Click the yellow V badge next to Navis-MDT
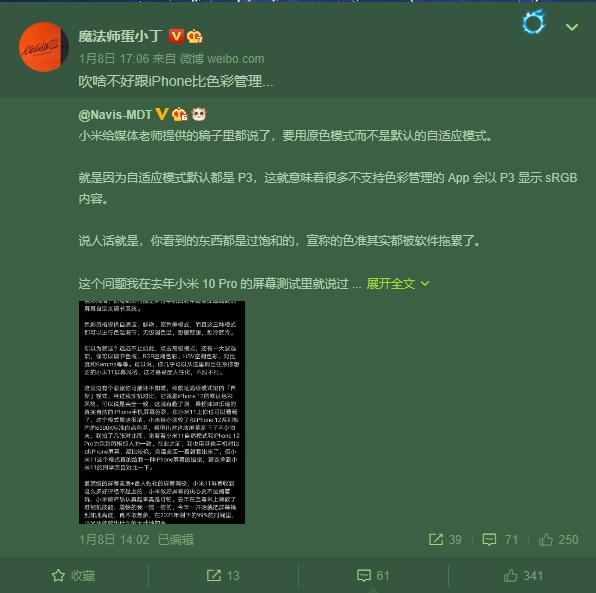The image size is (596, 593). tap(162, 114)
